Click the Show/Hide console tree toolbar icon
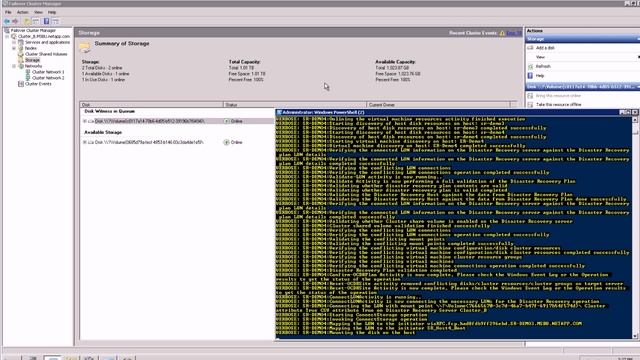640x360 pixels. (36, 21)
